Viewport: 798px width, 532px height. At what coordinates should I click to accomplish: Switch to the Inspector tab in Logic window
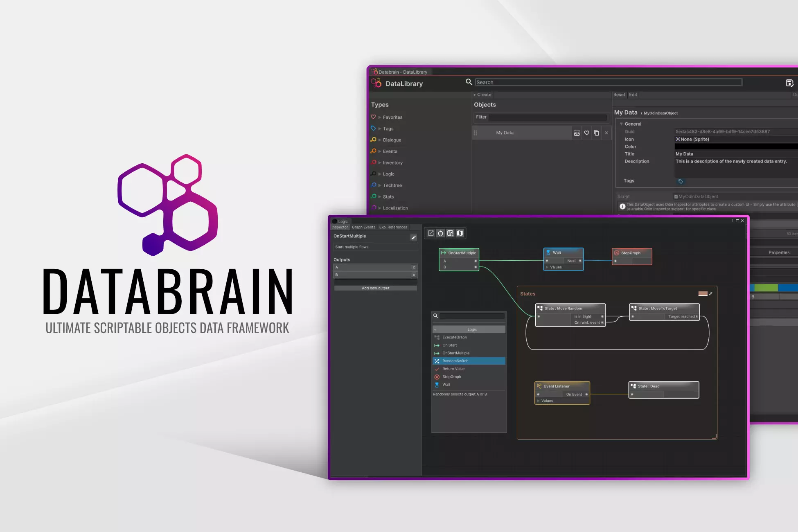click(x=340, y=227)
